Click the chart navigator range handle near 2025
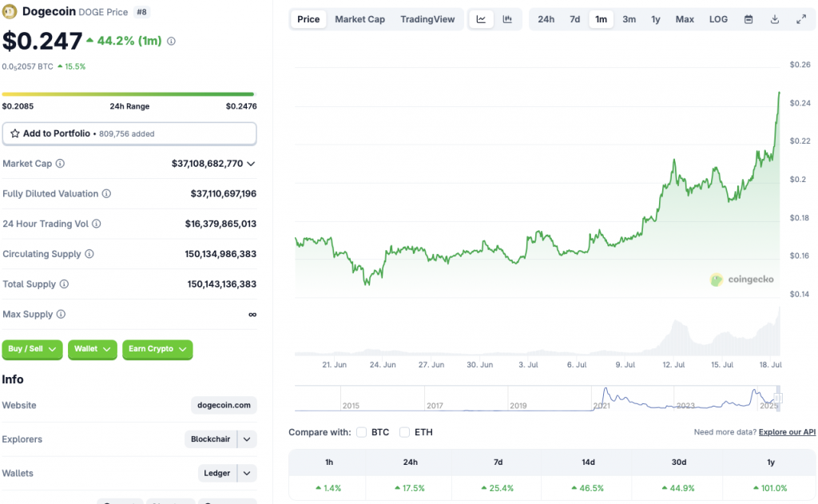This screenshot has height=504, width=818. [777, 399]
